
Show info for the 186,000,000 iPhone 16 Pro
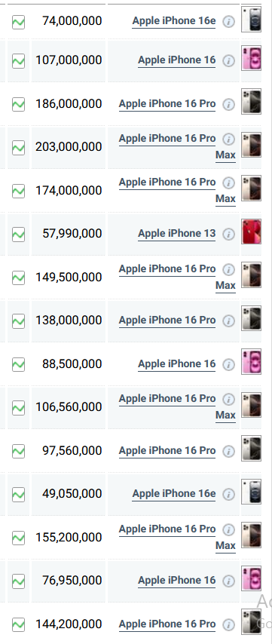[x=229, y=104]
